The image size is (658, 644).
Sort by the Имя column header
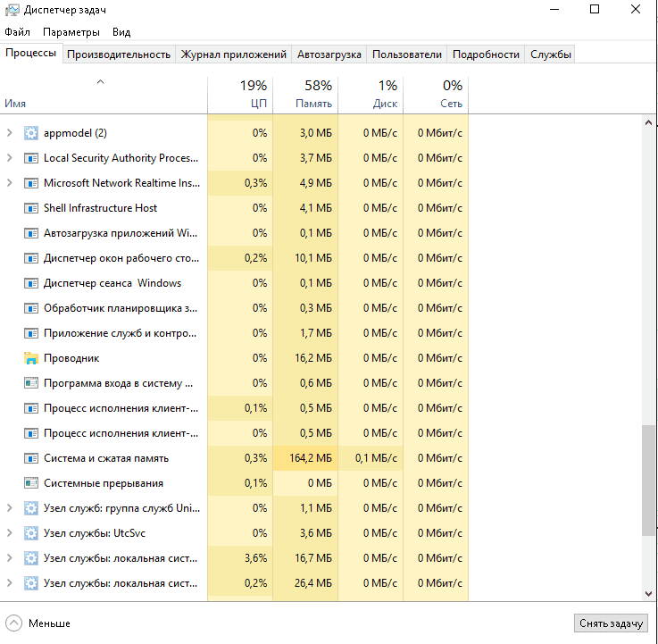[104, 96]
